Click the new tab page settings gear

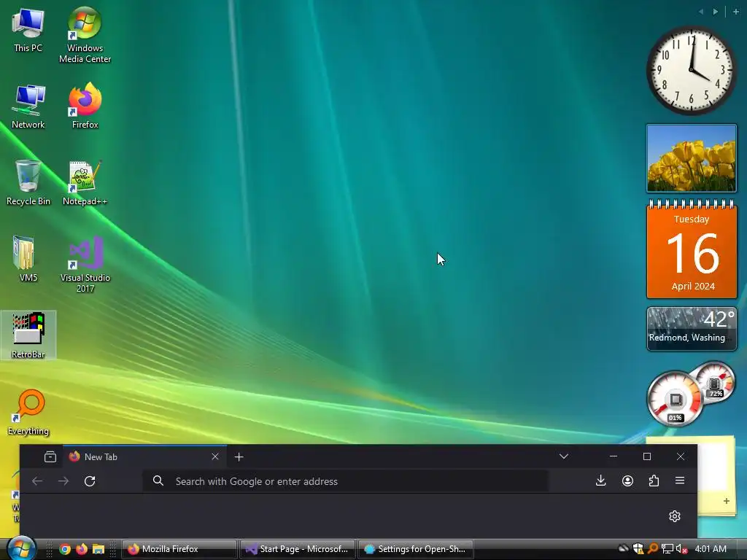coord(675,516)
